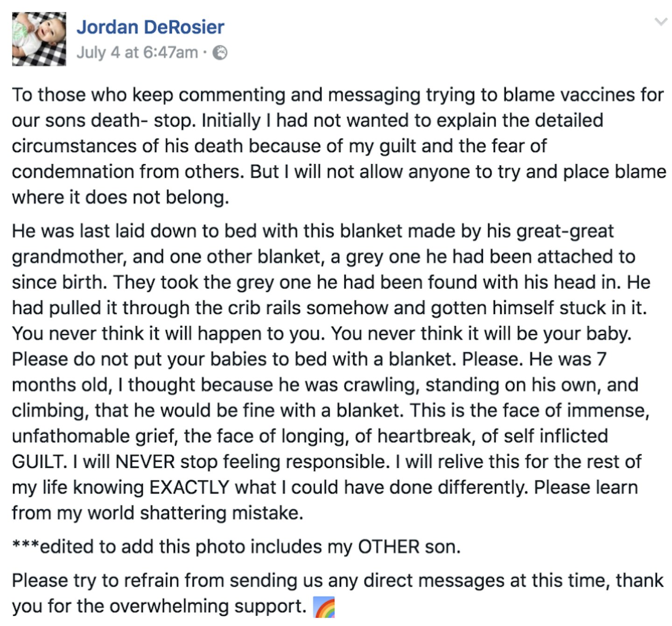
Task: Open Jordan DeRosier's profile picture thumbnail
Action: tap(39, 39)
